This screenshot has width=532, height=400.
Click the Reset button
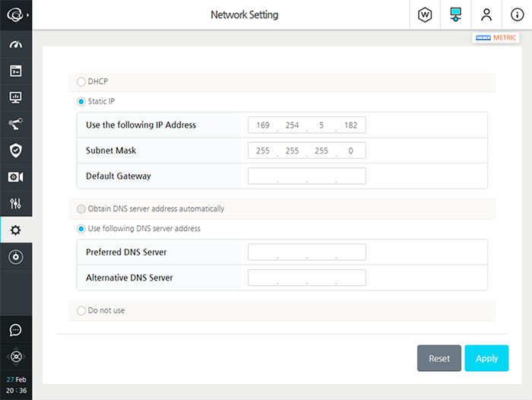click(439, 358)
